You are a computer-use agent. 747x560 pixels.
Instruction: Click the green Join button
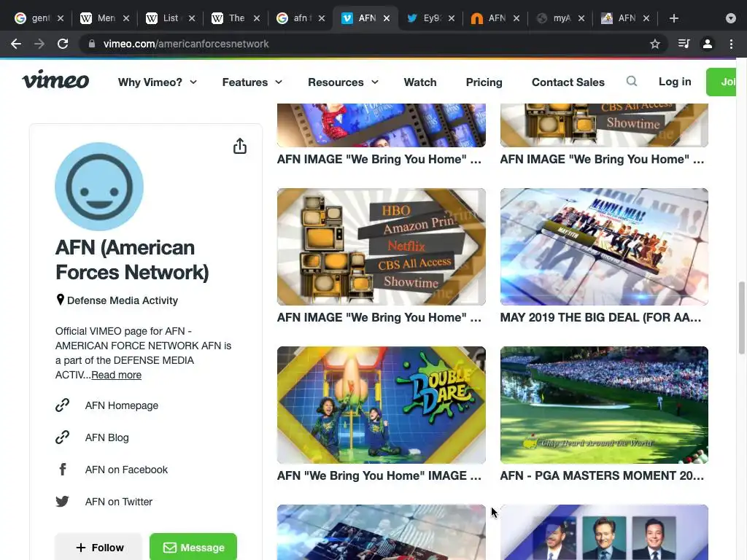pyautogui.click(x=721, y=82)
